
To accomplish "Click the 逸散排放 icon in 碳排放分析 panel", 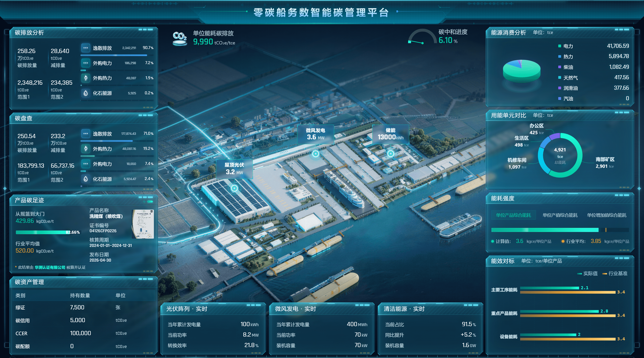I will (86, 48).
